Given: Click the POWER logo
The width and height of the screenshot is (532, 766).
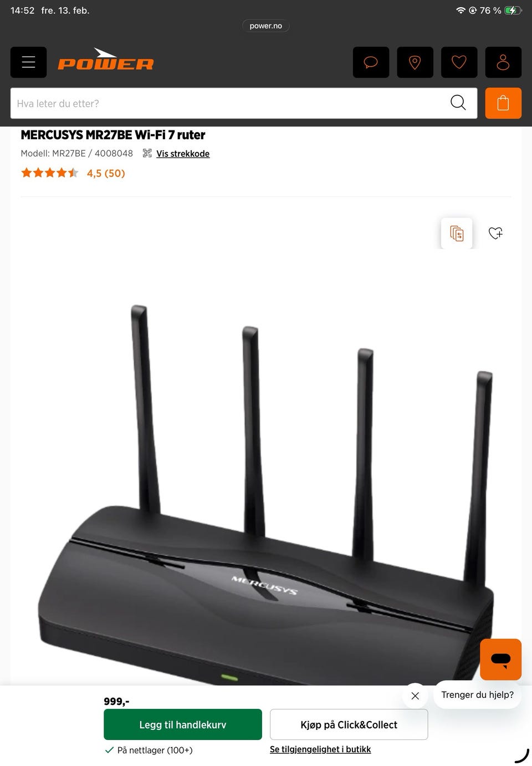Looking at the screenshot, I should (x=106, y=60).
